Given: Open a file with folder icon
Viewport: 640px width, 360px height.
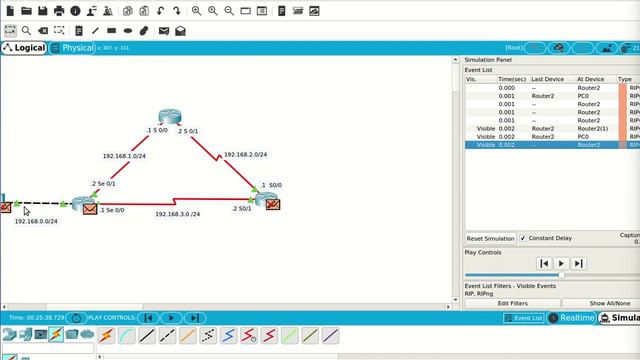Looking at the screenshot, I should 27,11.
